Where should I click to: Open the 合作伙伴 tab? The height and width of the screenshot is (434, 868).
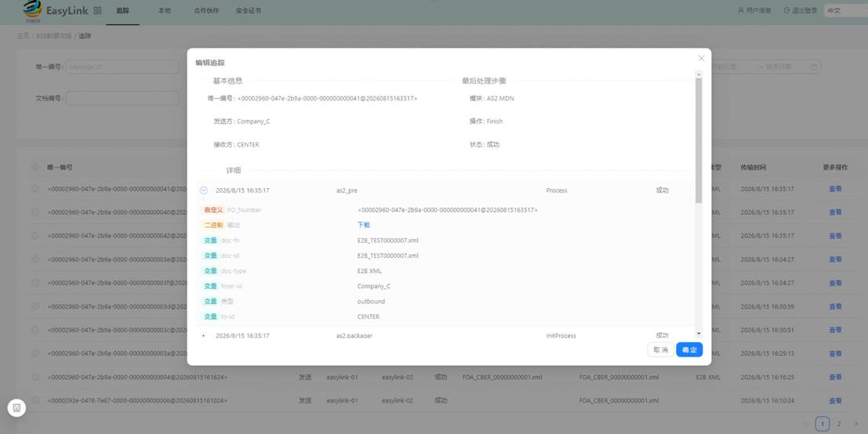206,10
